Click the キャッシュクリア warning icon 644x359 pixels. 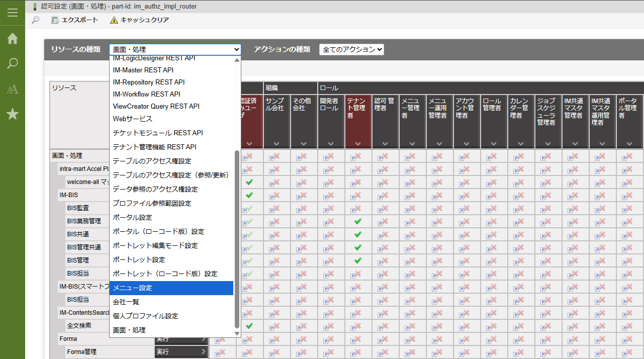[x=114, y=20]
